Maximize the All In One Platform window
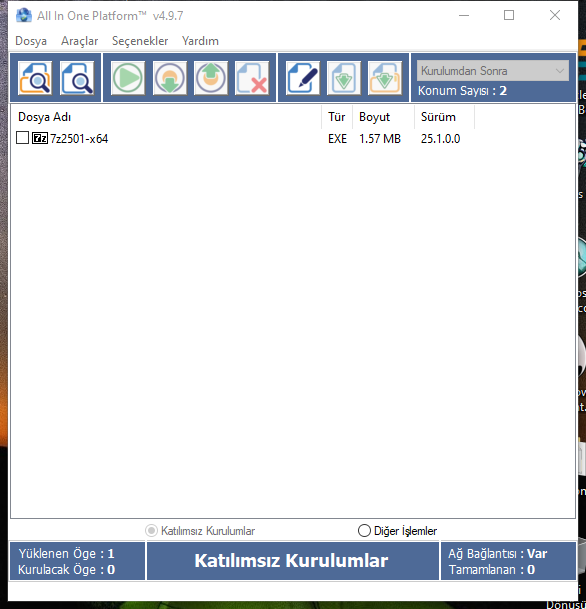This screenshot has width=586, height=609. [509, 16]
